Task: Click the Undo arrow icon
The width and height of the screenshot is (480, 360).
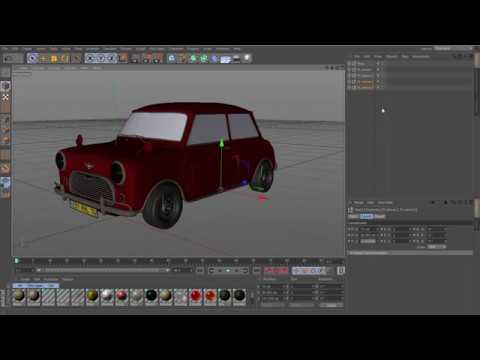Action: click(8, 59)
